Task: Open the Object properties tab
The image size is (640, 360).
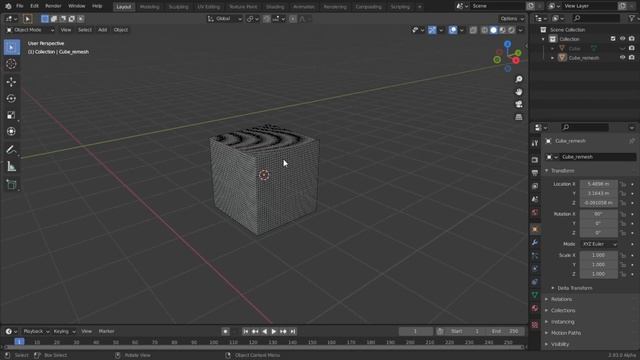Action: (x=535, y=229)
